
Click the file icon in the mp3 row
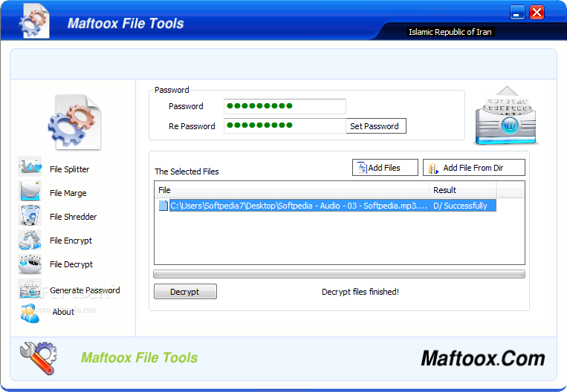pos(163,206)
